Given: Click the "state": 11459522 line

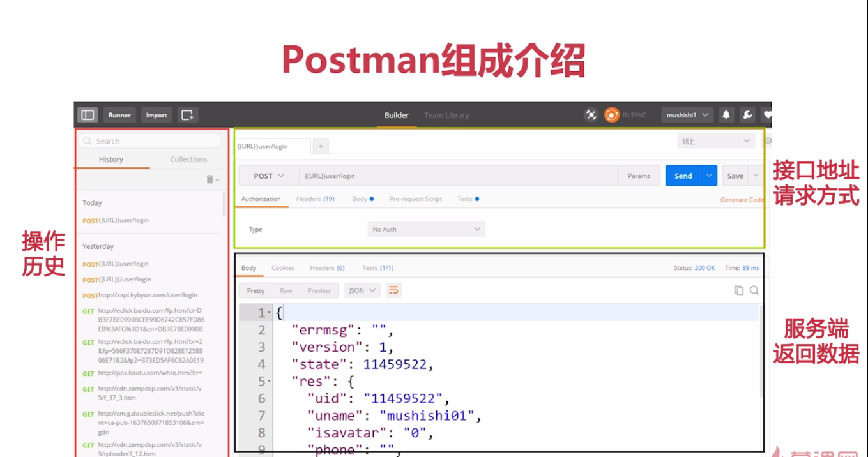Looking at the screenshot, I should (x=363, y=364).
